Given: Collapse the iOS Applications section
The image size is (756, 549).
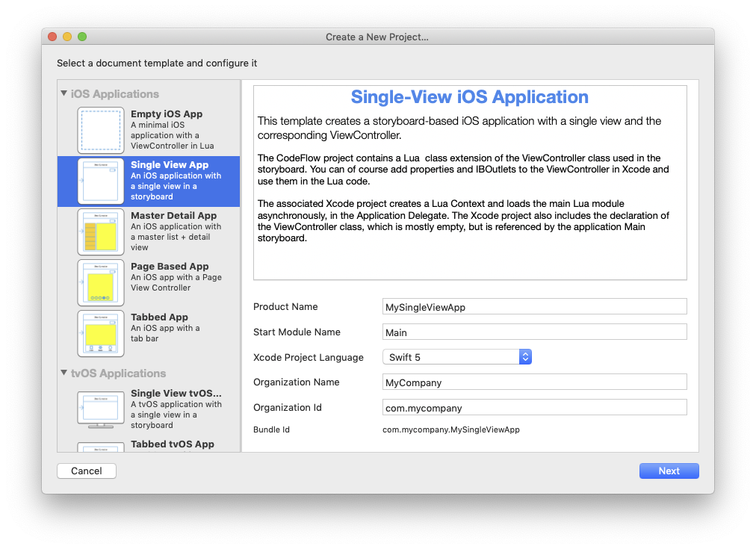Looking at the screenshot, I should click(63, 93).
